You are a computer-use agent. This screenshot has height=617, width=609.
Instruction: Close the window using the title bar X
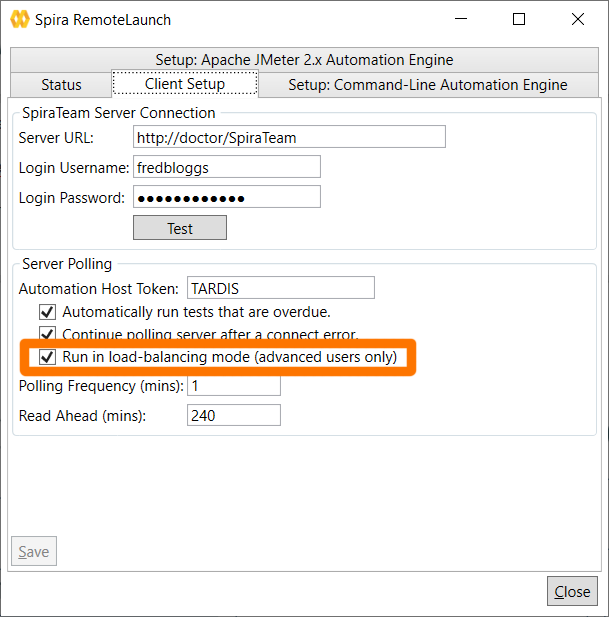coord(578,20)
